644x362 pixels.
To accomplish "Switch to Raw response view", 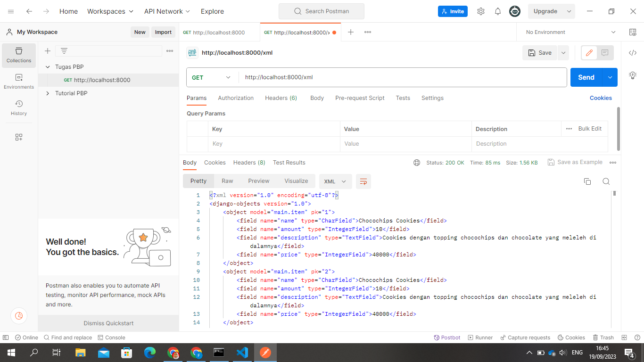I will click(x=227, y=181).
